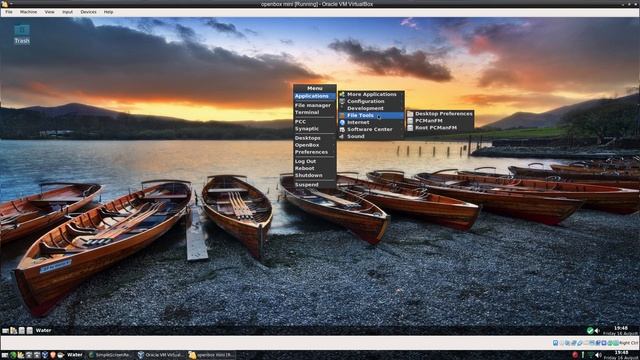The height and width of the screenshot is (360, 640).
Task: Open the VirtualBox Input menu
Action: (x=67, y=12)
